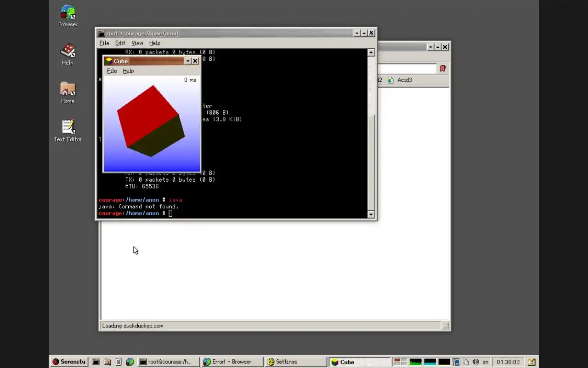
Task: Click the black network graph applet
Action: click(x=444, y=362)
